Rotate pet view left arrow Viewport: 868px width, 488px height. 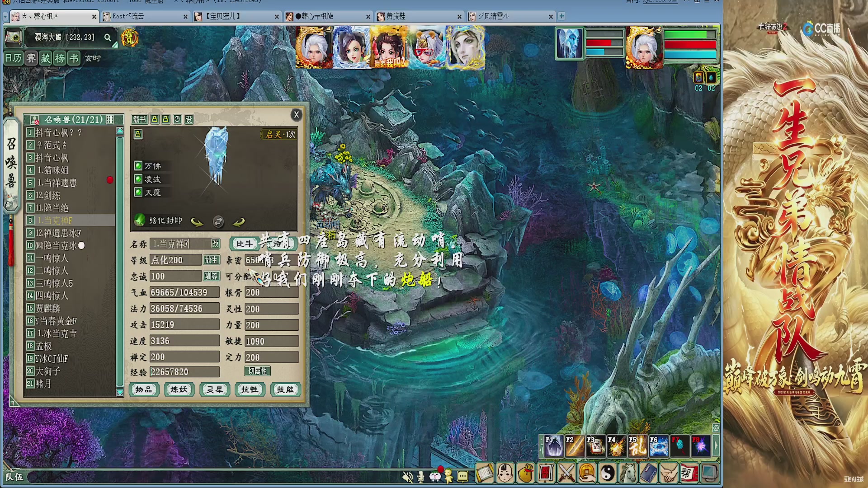[x=197, y=221]
